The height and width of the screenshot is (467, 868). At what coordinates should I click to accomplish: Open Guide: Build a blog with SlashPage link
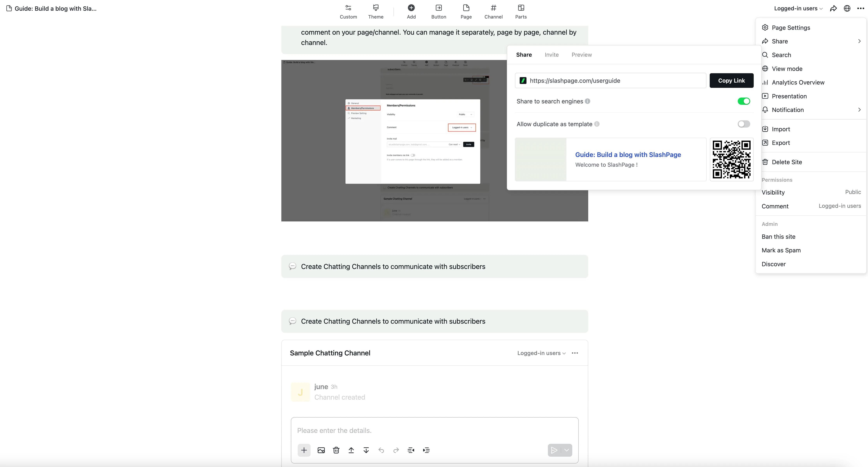[x=628, y=155]
